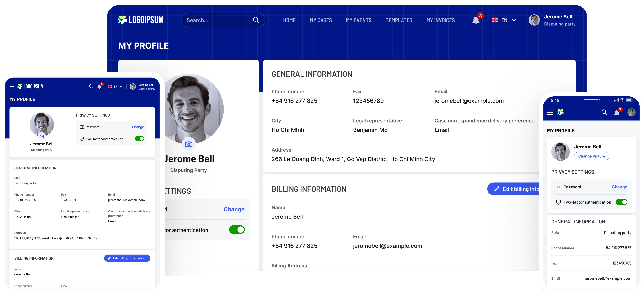Click shield icon beside tablet two-factor authentication

click(82, 139)
